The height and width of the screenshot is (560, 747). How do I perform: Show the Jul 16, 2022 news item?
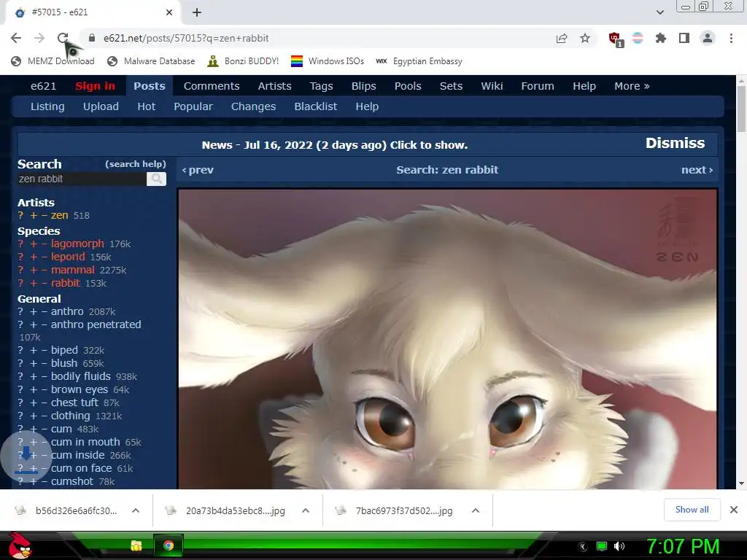[334, 145]
